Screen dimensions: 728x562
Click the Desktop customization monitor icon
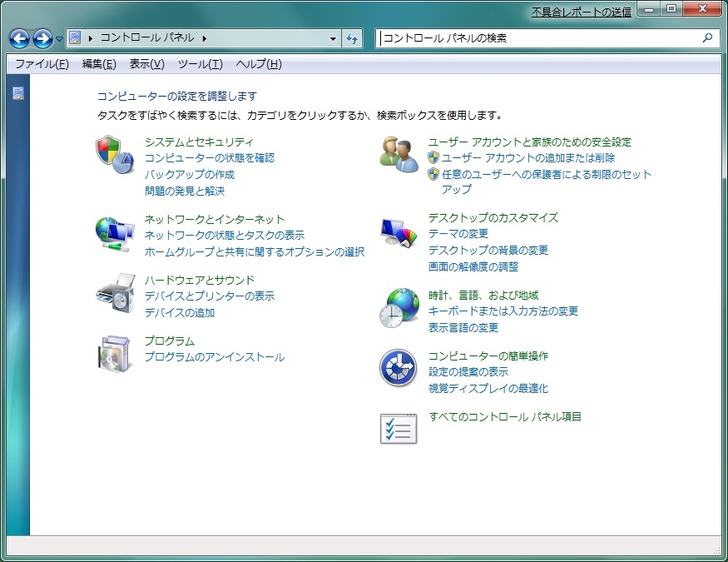coord(399,232)
